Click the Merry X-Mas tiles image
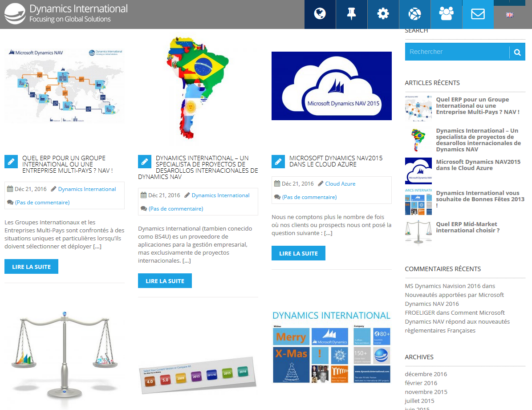This screenshot has height=410, width=532. pyautogui.click(x=331, y=347)
